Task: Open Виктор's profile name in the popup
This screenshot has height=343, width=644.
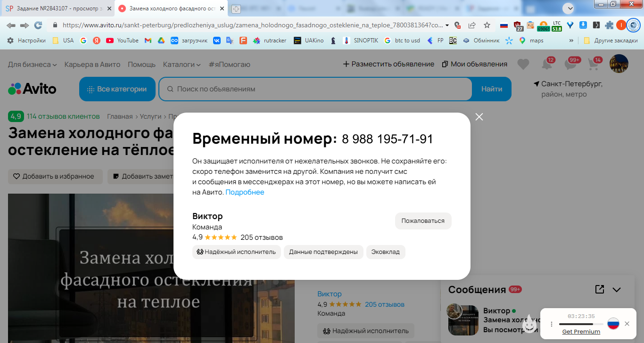Action: 207,216
